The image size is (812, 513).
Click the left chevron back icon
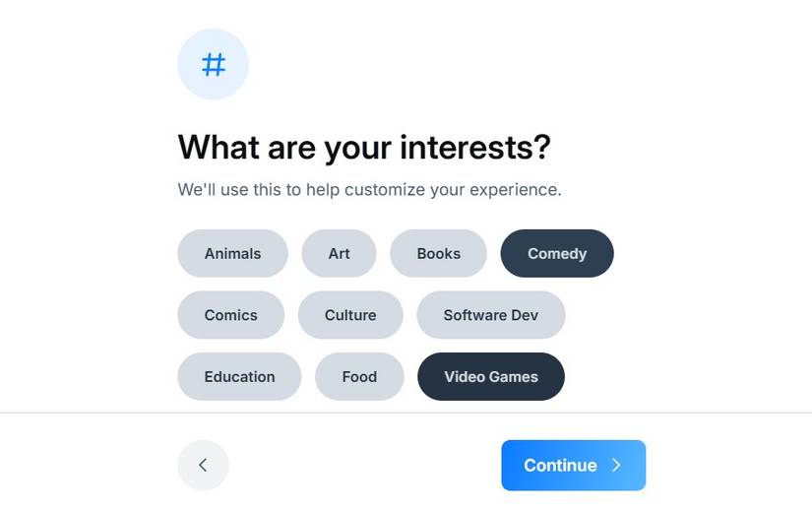[203, 465]
